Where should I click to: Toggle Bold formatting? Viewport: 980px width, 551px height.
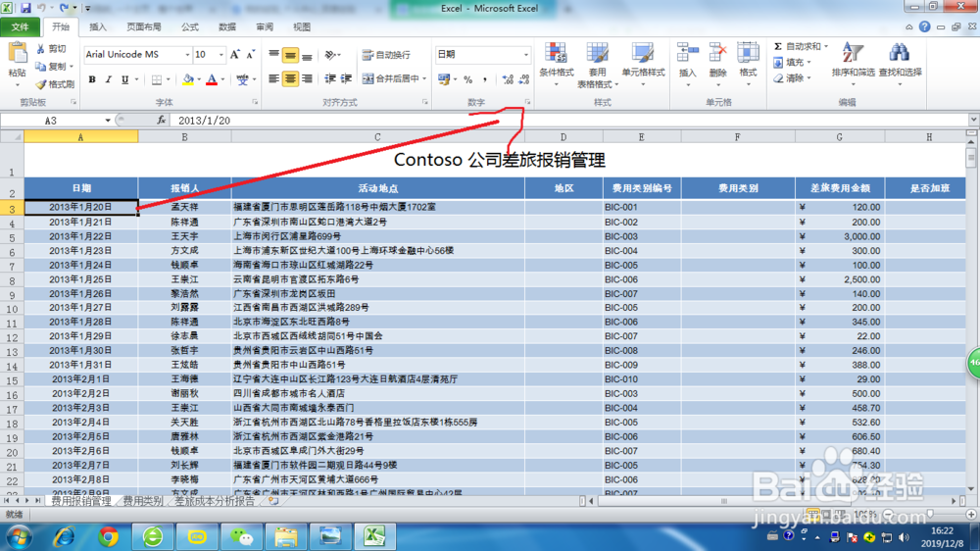pyautogui.click(x=92, y=79)
